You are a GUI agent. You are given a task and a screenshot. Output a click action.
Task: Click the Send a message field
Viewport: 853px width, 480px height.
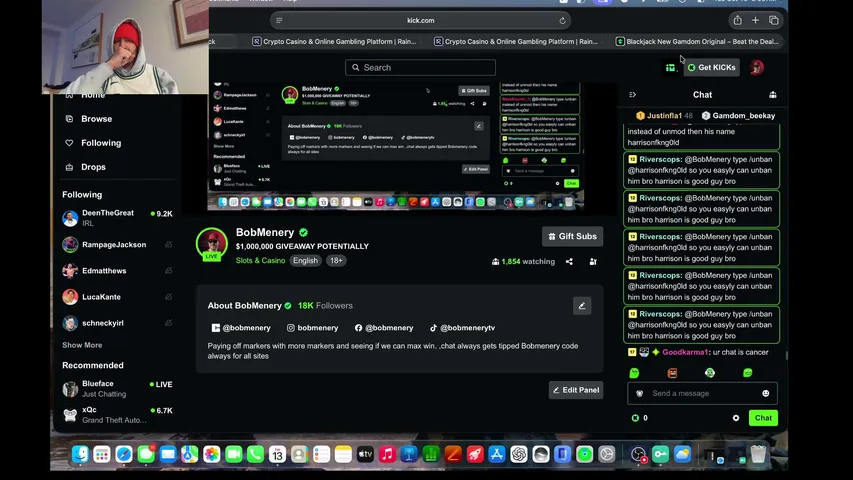702,393
